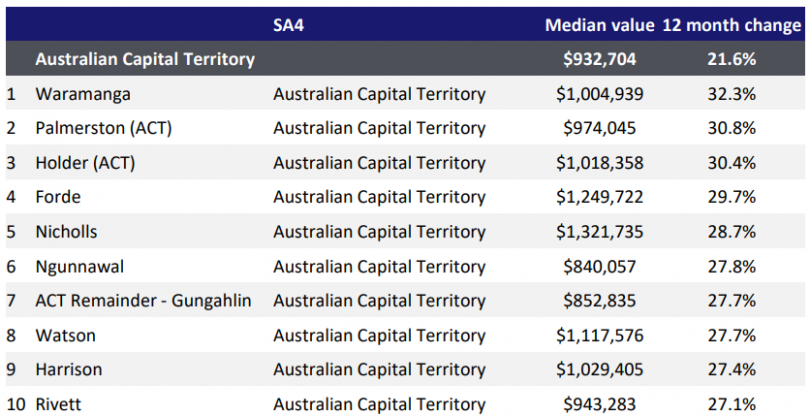Viewport: 810px width, 417px height.
Task: Select the $1,249,722 median value for Forde
Action: click(x=599, y=197)
